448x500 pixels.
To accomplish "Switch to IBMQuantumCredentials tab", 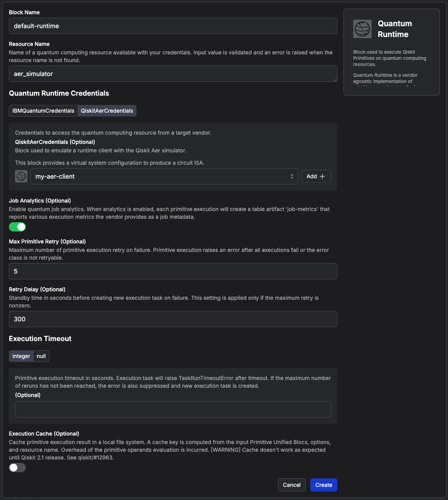I will coord(43,111).
